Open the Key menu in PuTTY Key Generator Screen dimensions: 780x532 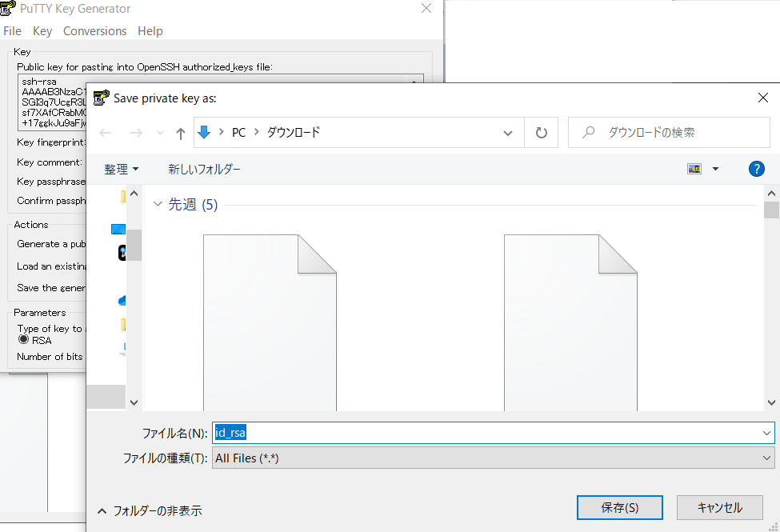pos(42,31)
